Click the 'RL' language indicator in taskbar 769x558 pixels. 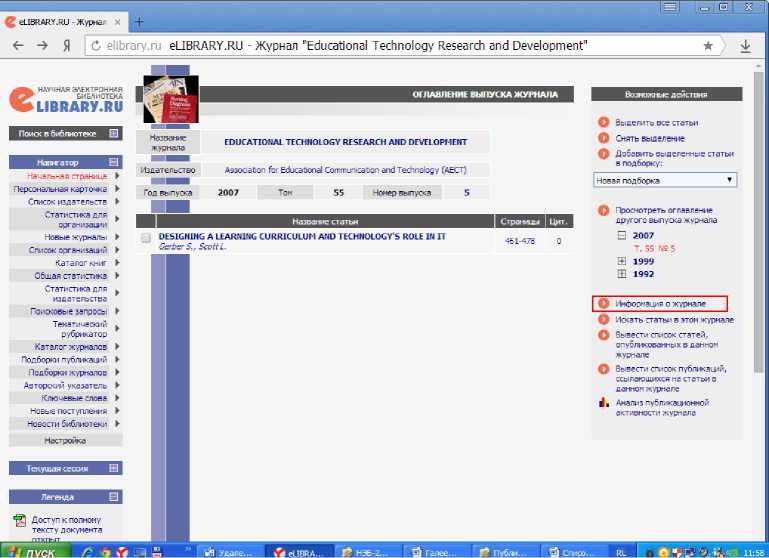621,553
